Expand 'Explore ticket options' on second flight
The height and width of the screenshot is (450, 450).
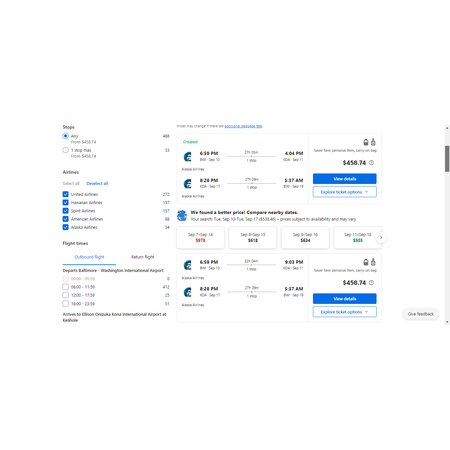click(x=345, y=312)
